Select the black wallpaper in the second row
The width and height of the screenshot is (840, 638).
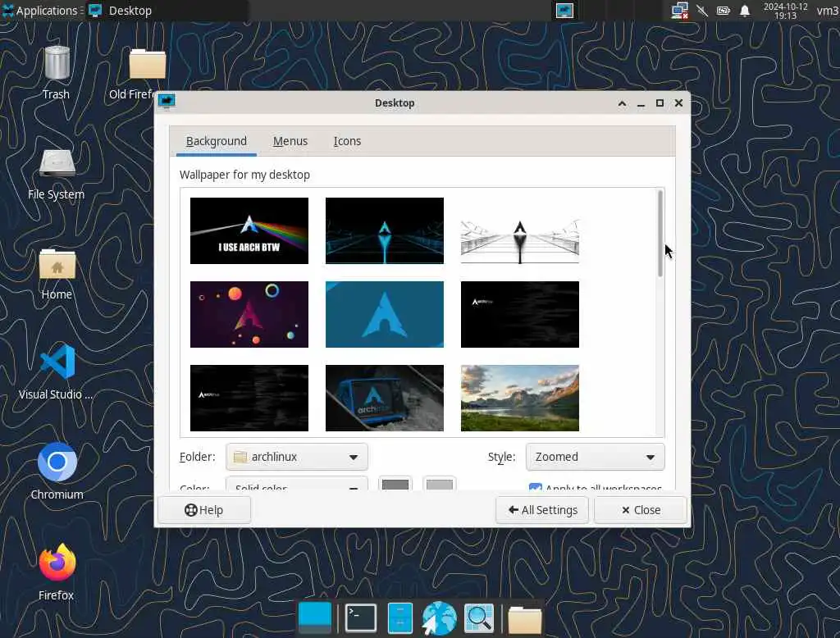tap(519, 314)
